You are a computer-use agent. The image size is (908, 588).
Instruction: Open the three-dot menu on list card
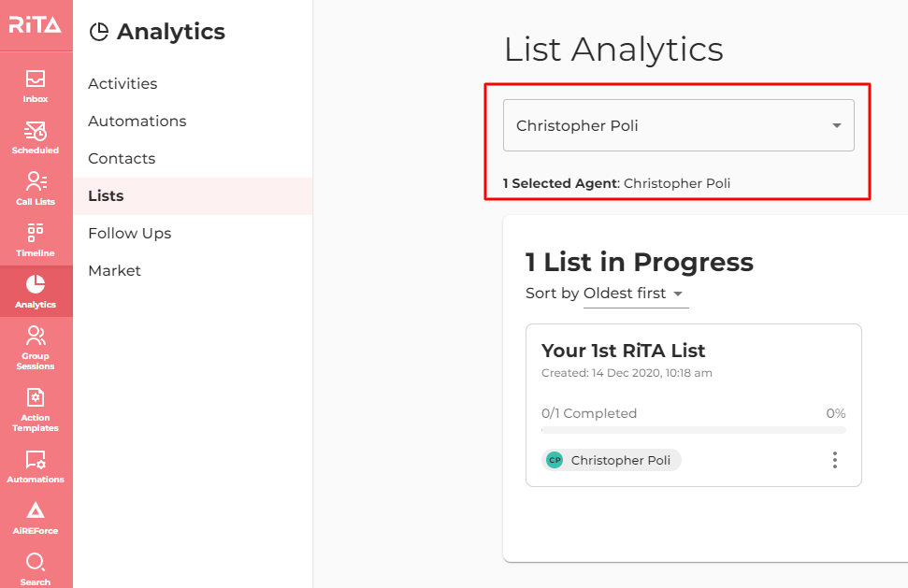click(834, 460)
